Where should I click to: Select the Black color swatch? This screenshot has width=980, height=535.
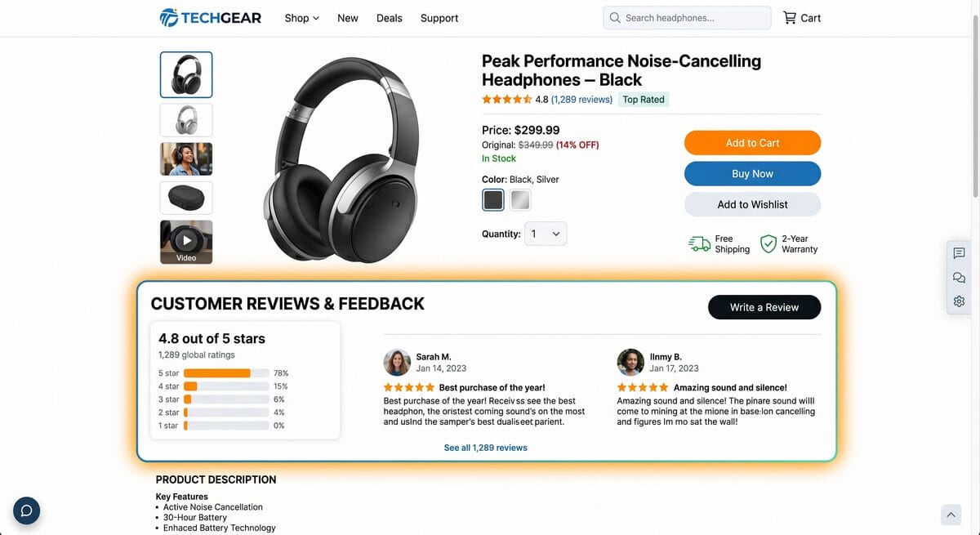coord(493,200)
